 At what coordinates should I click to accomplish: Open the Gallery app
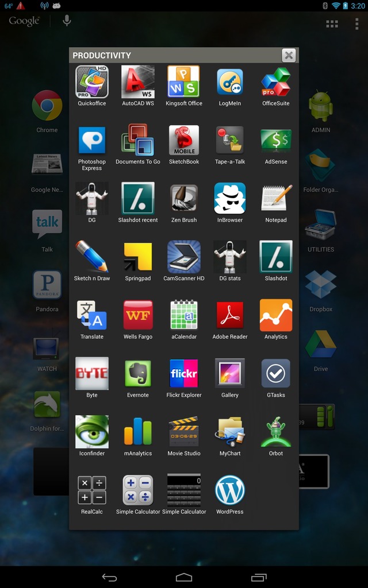[230, 373]
